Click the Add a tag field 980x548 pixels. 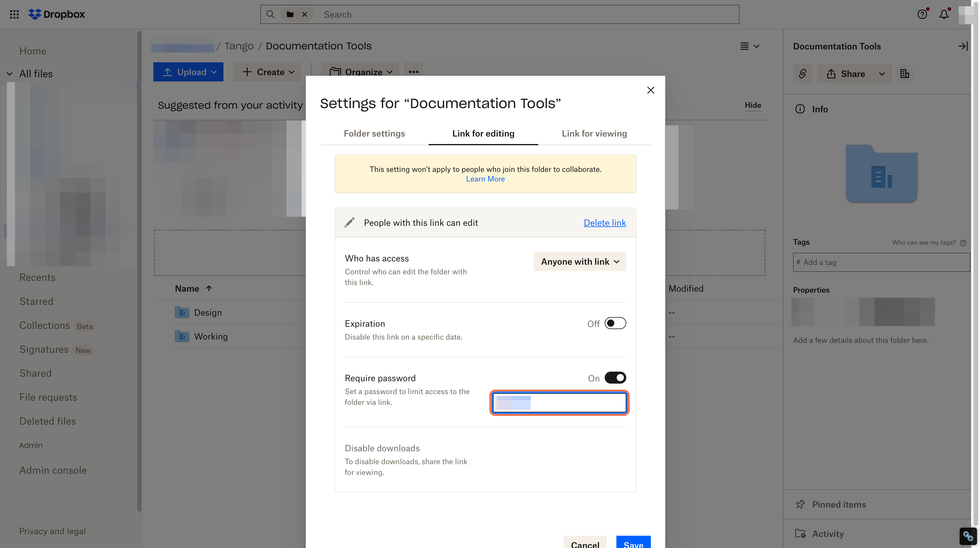coord(881,262)
